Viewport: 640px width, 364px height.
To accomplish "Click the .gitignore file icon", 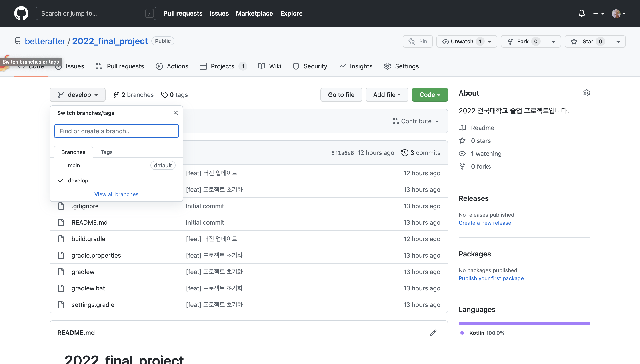I will tap(61, 206).
